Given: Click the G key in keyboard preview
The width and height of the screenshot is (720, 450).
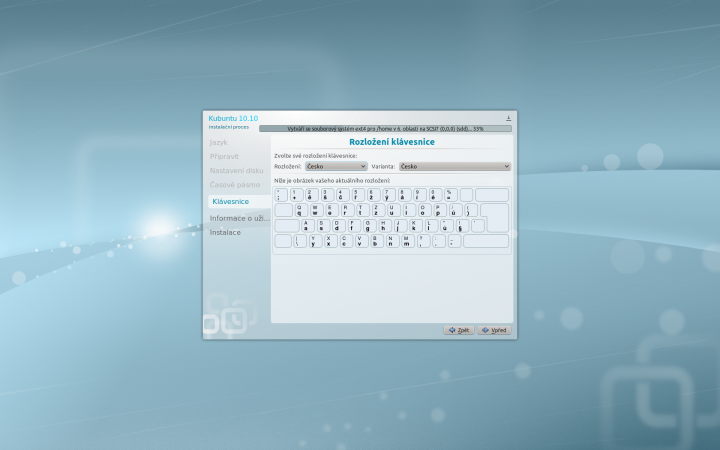Looking at the screenshot, I should (369, 225).
